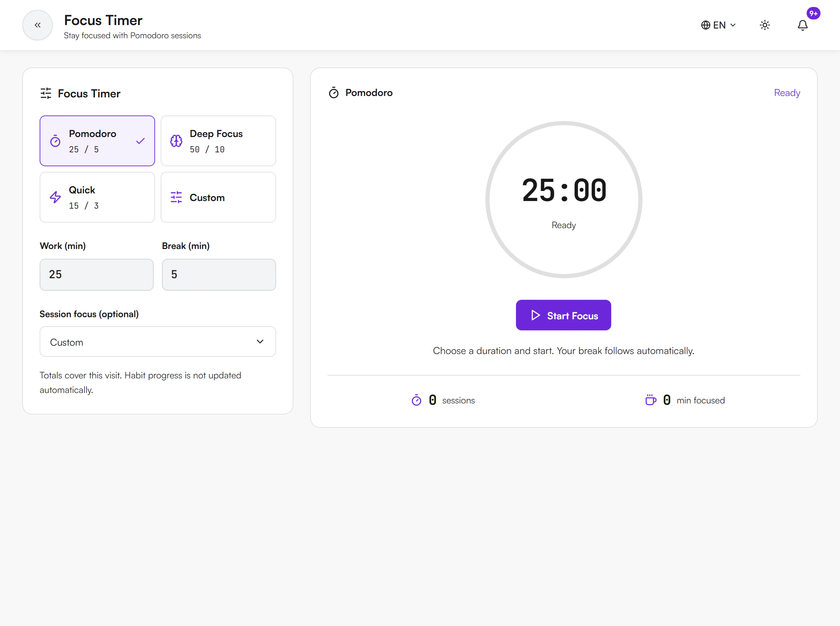
Task: Select the Pomodoro 25 / 5 preset
Action: (97, 141)
